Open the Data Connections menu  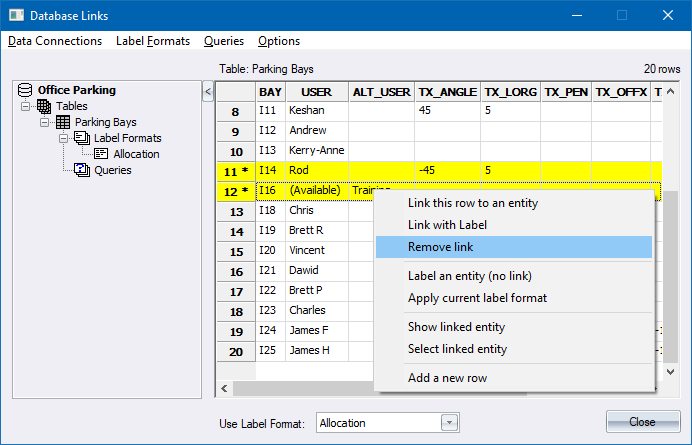click(55, 41)
